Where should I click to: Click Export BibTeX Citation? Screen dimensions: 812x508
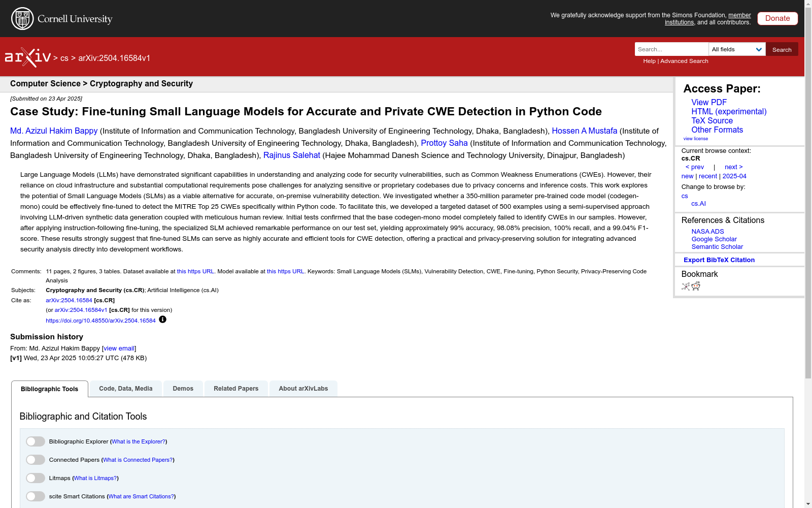[719, 260]
